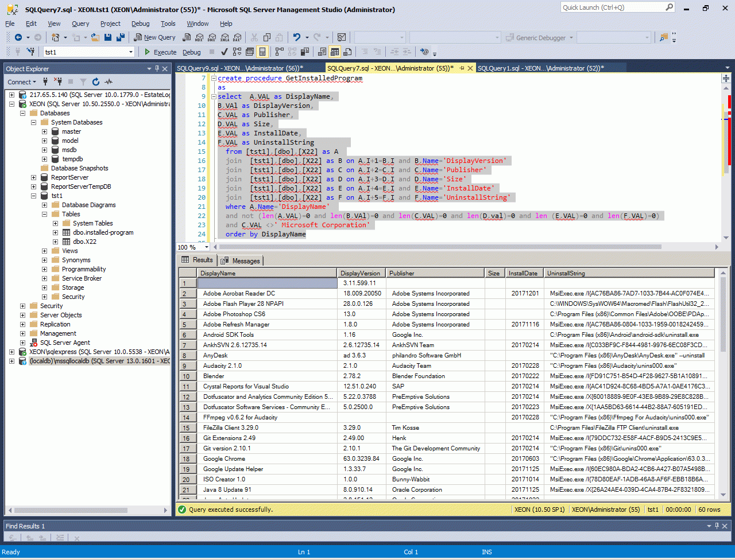Expand the 217.65.5.140 server node

tap(12, 95)
